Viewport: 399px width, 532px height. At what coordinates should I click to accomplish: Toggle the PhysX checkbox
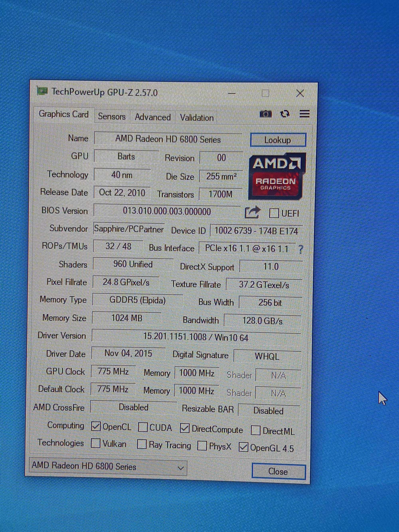point(202,446)
